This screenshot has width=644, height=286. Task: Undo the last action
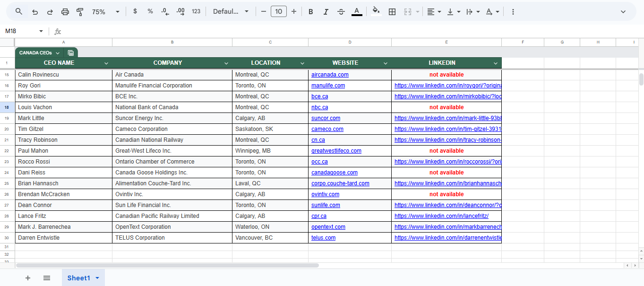point(35,12)
